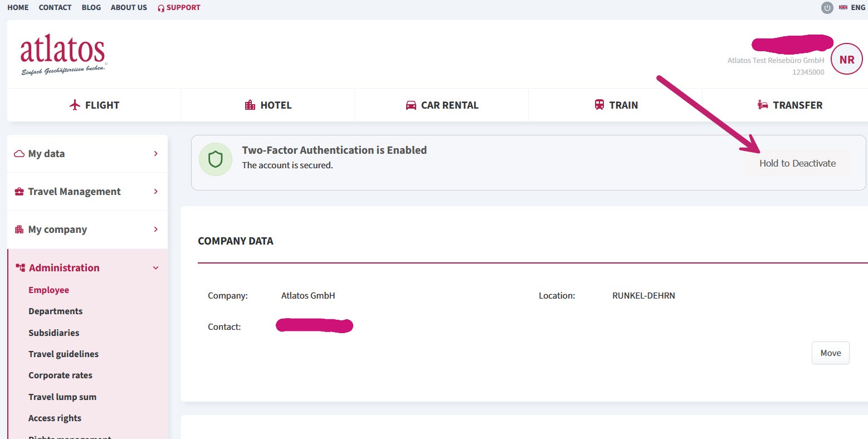
Task: Expand Travel Management chevron
Action: click(x=155, y=191)
